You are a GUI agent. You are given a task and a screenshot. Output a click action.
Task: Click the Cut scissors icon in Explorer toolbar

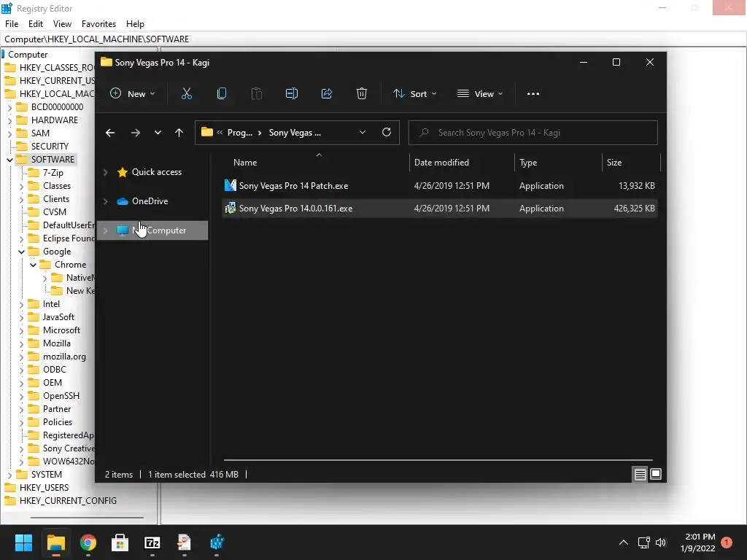click(x=186, y=94)
